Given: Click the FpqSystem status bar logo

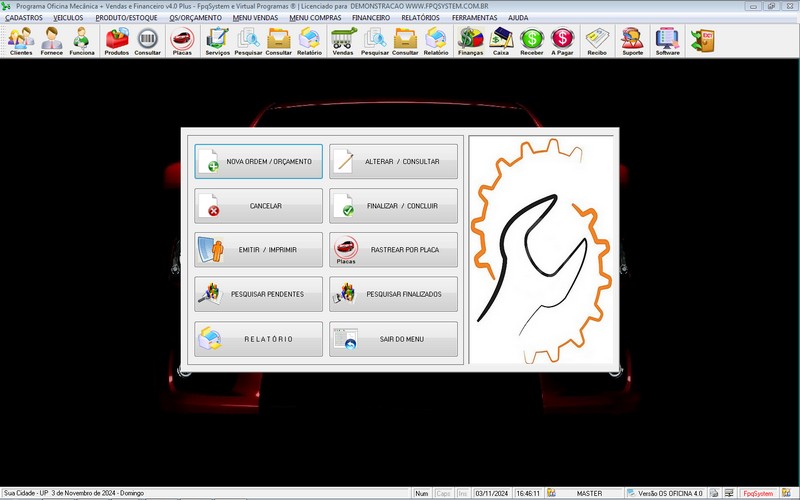Looking at the screenshot, I should point(758,493).
